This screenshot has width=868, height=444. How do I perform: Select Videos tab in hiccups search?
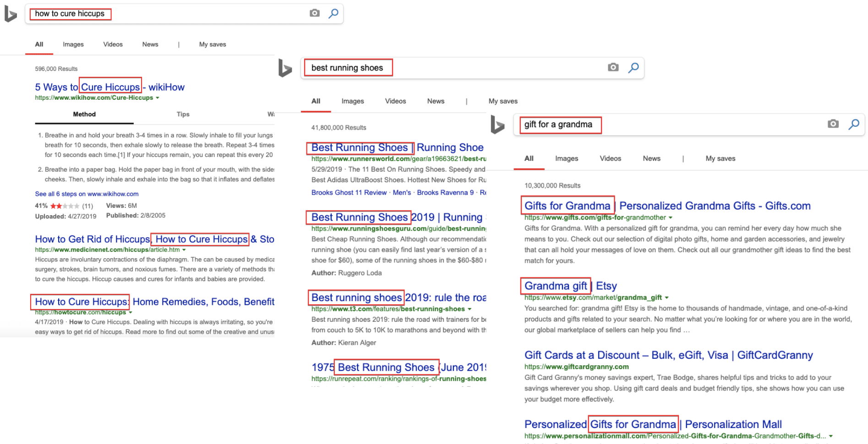113,44
